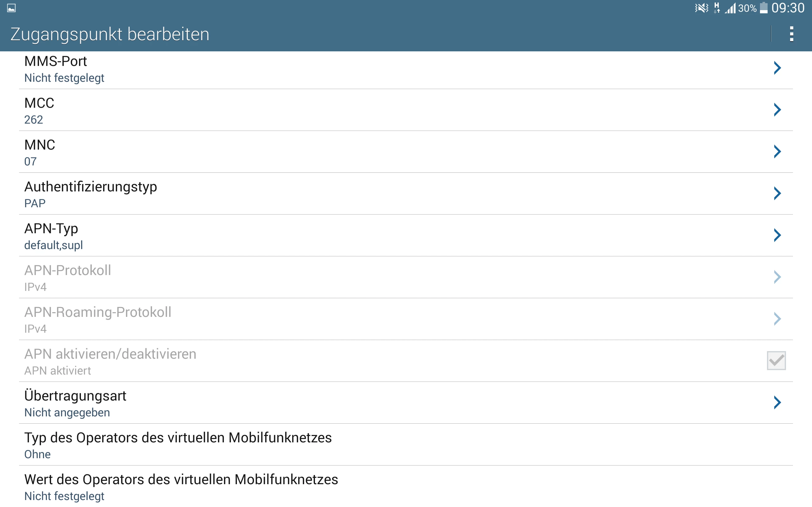This screenshot has height=507, width=812.
Task: Tap the battery status icon
Action: pos(764,8)
